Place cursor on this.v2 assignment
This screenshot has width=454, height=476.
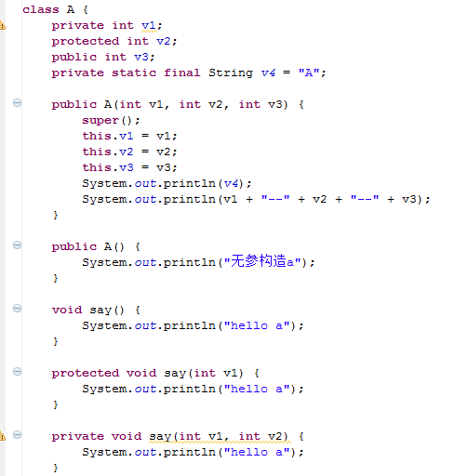pos(129,152)
